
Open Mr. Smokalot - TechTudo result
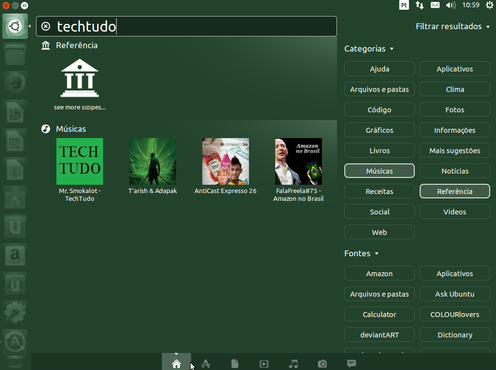pos(80,170)
